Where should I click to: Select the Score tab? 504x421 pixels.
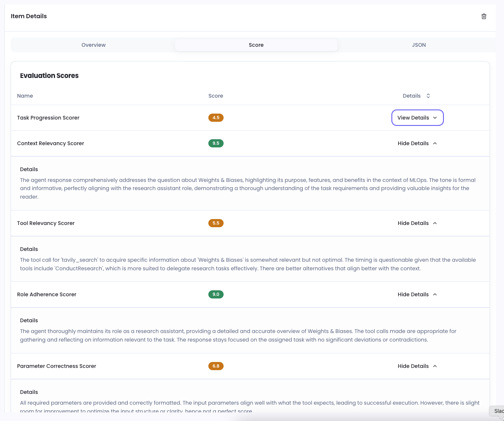(256, 45)
